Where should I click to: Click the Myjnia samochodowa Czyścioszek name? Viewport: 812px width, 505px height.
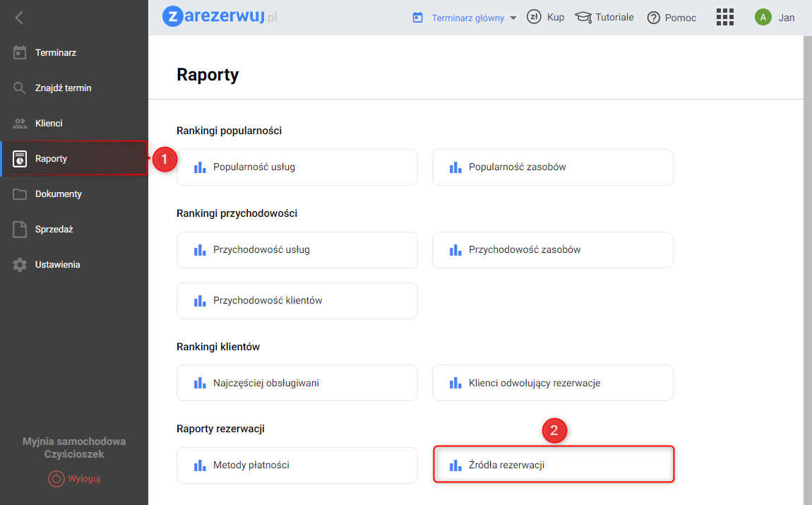click(74, 448)
